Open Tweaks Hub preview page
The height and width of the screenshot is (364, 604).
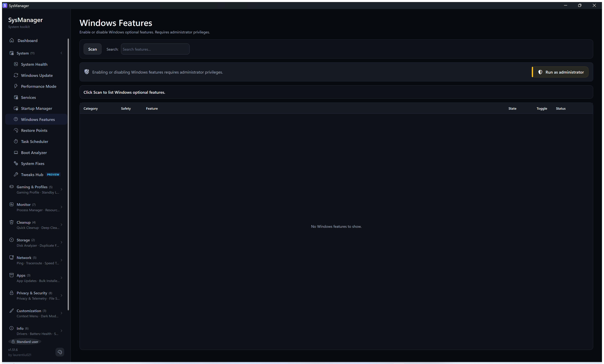click(x=36, y=175)
